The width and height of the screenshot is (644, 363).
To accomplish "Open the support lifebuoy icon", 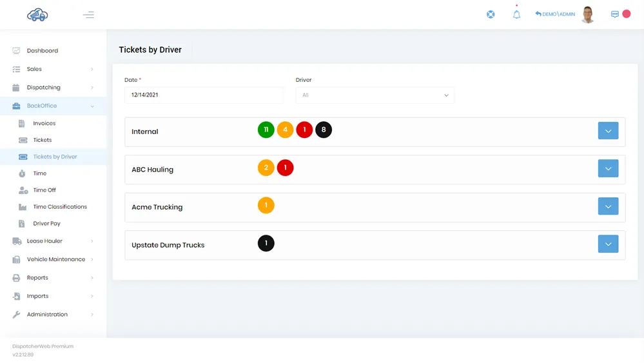I will tap(491, 14).
